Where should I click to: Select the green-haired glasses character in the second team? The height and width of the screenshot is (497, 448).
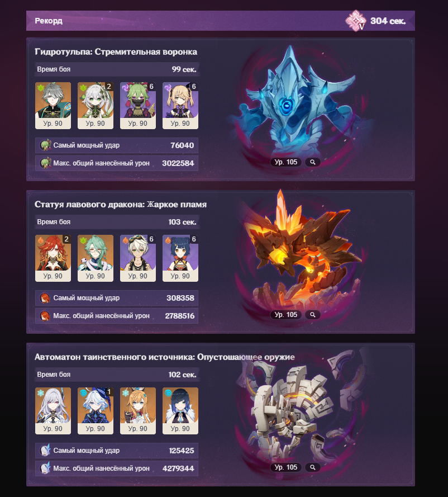96,258
